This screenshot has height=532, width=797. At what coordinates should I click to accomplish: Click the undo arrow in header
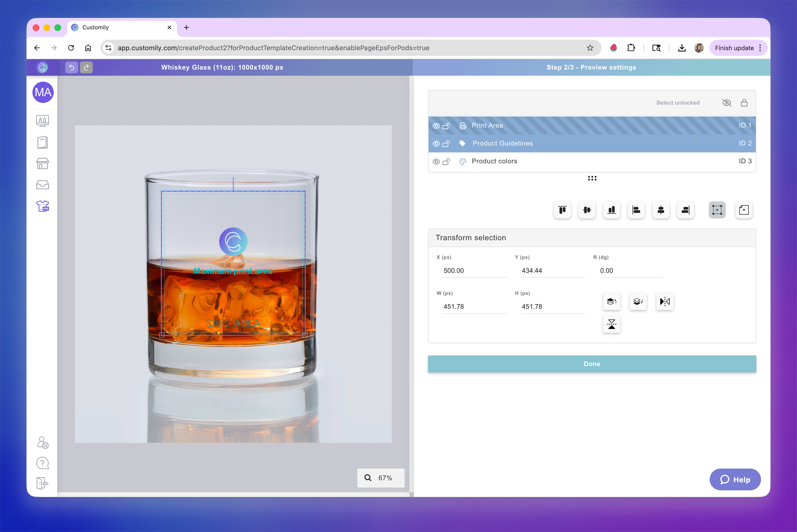click(x=72, y=67)
